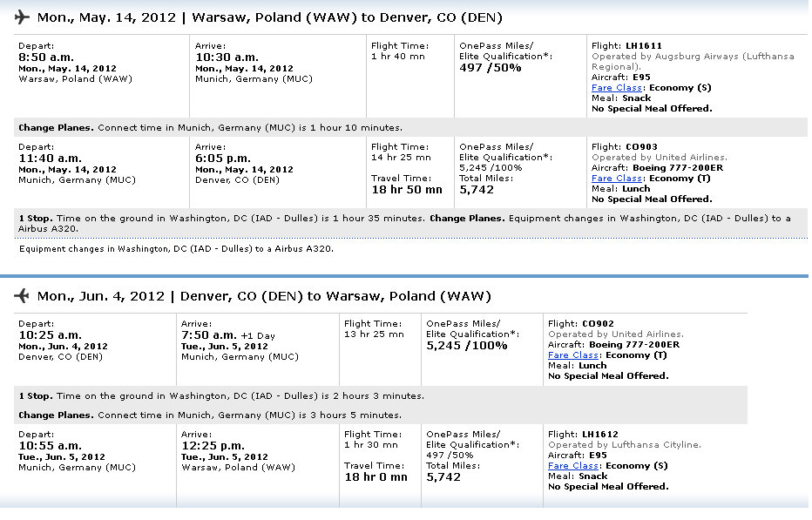
Task: Click the 12:25 p.m. Warsaw arrival time
Action: tap(213, 445)
